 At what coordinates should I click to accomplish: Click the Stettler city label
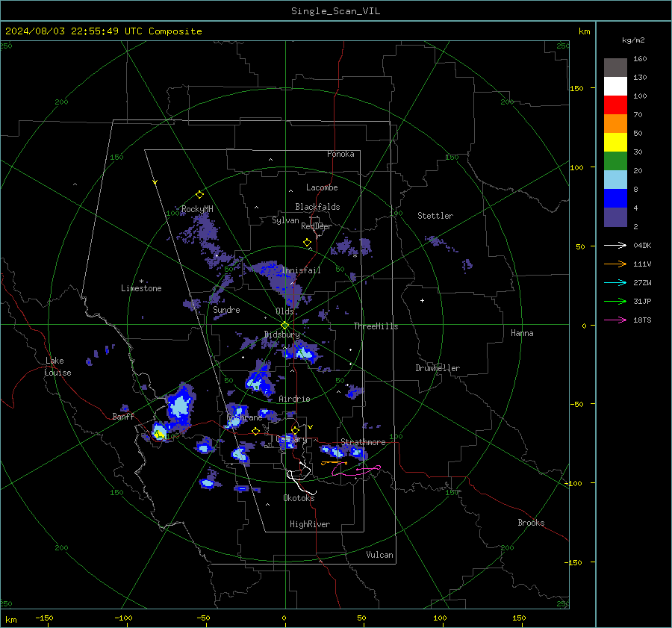click(435, 216)
